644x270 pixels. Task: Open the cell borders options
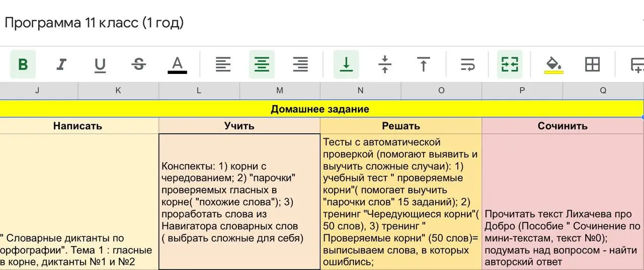click(x=592, y=64)
